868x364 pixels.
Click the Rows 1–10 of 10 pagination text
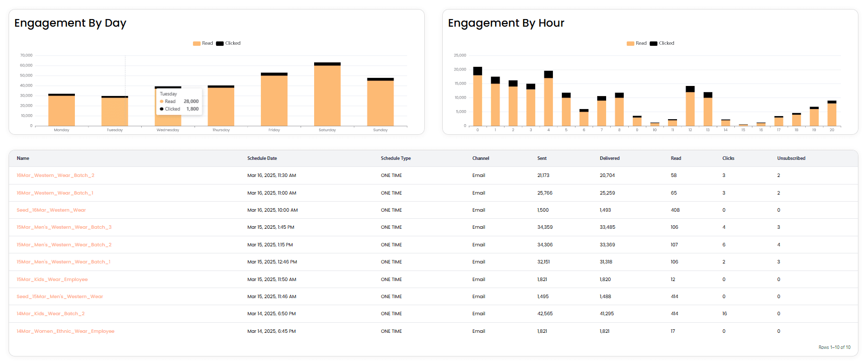click(834, 347)
